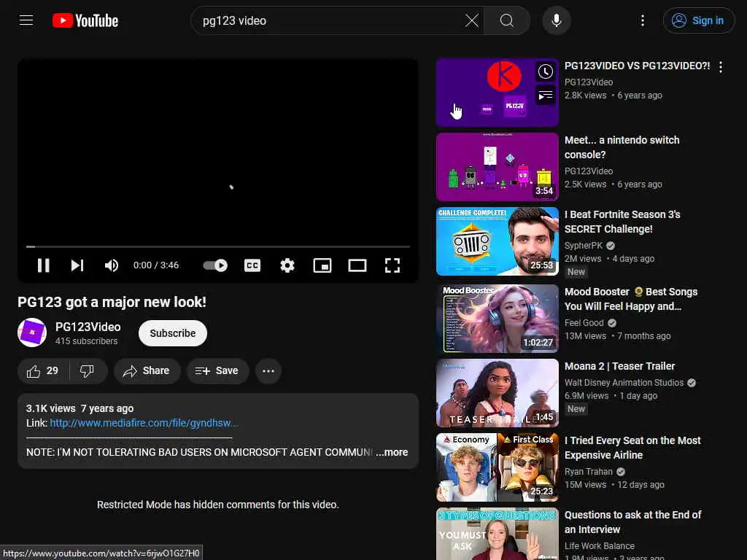Like this video

tap(43, 370)
